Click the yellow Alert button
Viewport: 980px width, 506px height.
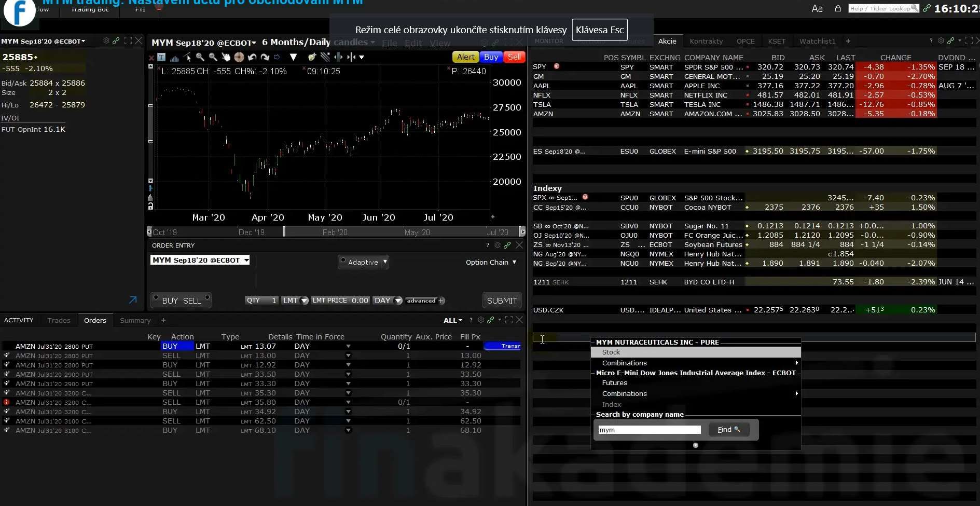tap(465, 57)
